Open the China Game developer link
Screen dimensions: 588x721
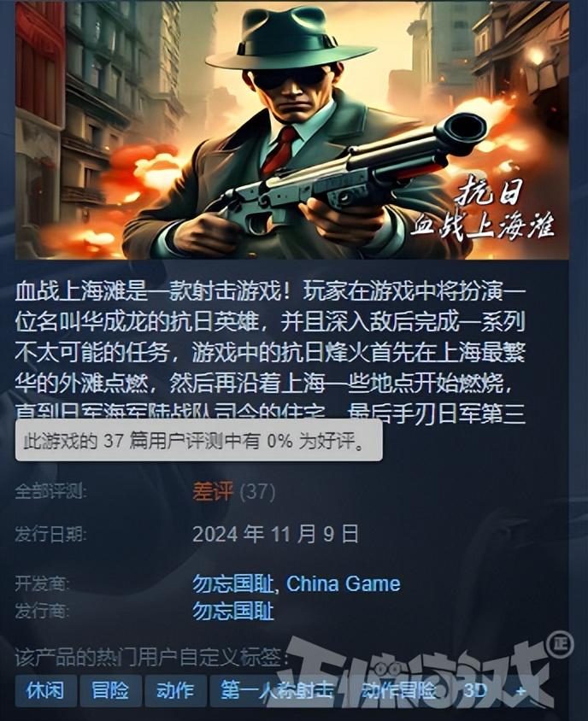pyautogui.click(x=344, y=584)
